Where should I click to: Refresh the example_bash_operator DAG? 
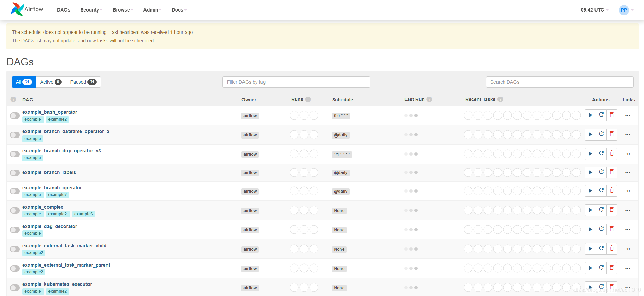(x=601, y=115)
